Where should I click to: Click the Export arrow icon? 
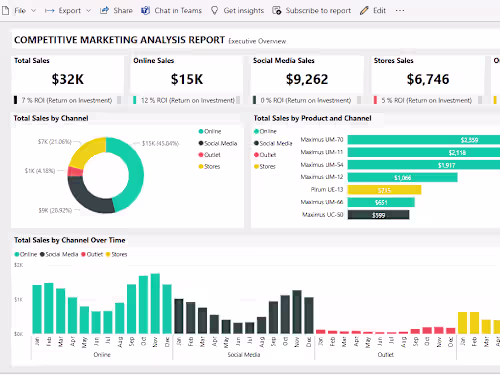click(x=49, y=11)
